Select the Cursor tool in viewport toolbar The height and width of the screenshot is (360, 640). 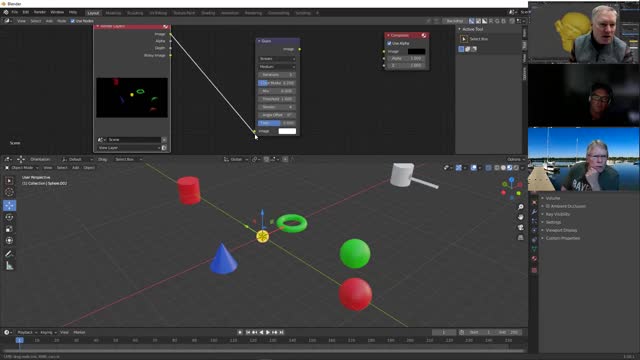(9, 192)
